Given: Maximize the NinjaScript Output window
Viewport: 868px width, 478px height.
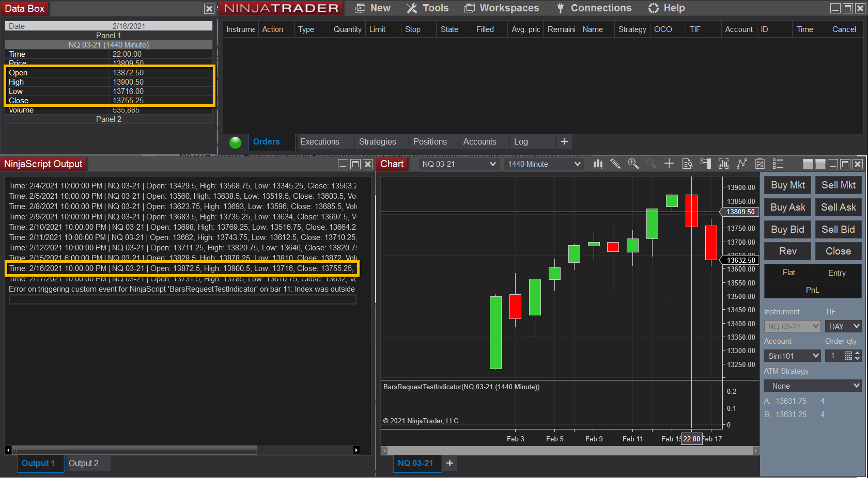Looking at the screenshot, I should click(x=355, y=164).
